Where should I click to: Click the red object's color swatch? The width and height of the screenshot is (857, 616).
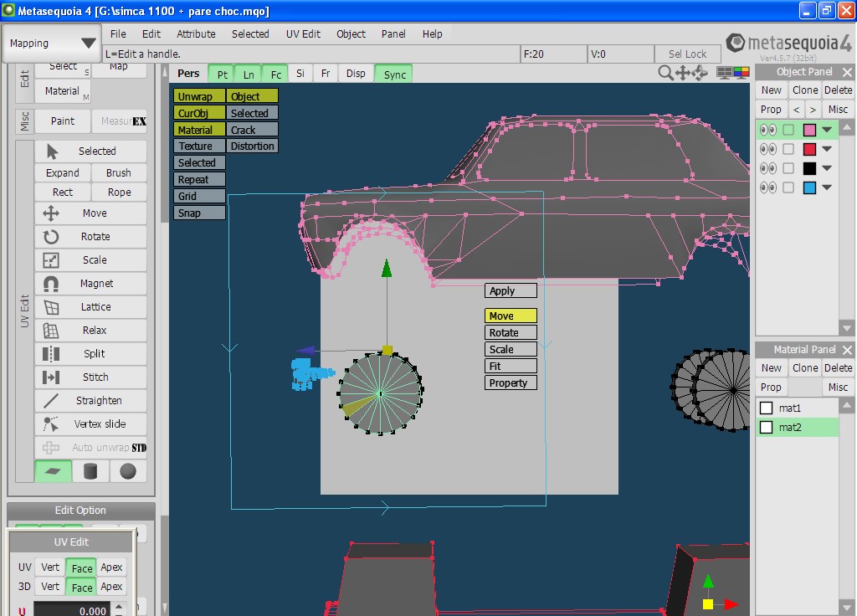[809, 149]
